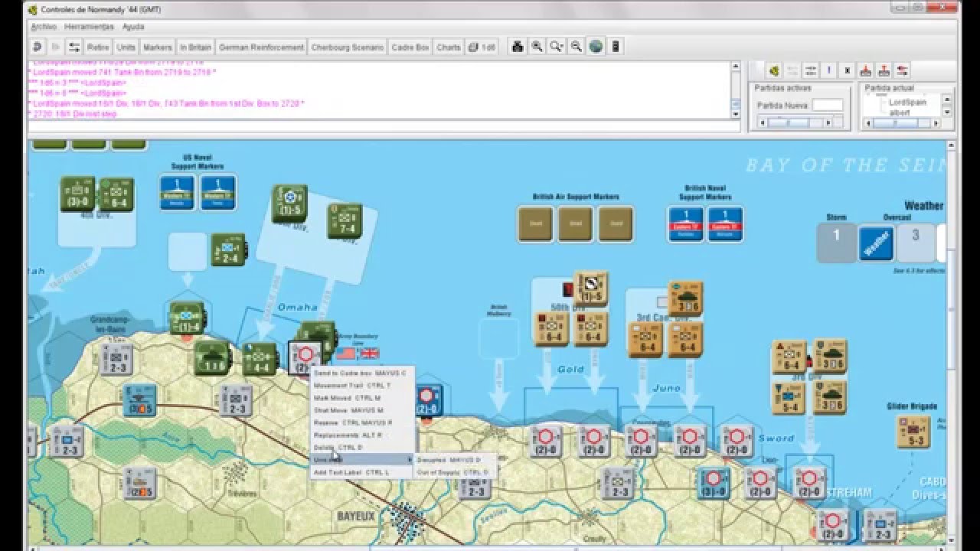Choose Add Text Label in context menu
This screenshot has width=980, height=551.
[x=361, y=472]
